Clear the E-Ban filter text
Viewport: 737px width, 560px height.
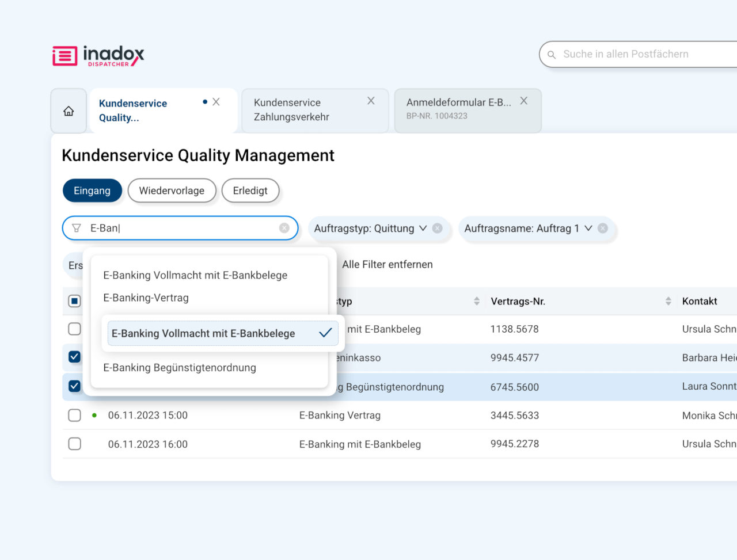(x=284, y=228)
